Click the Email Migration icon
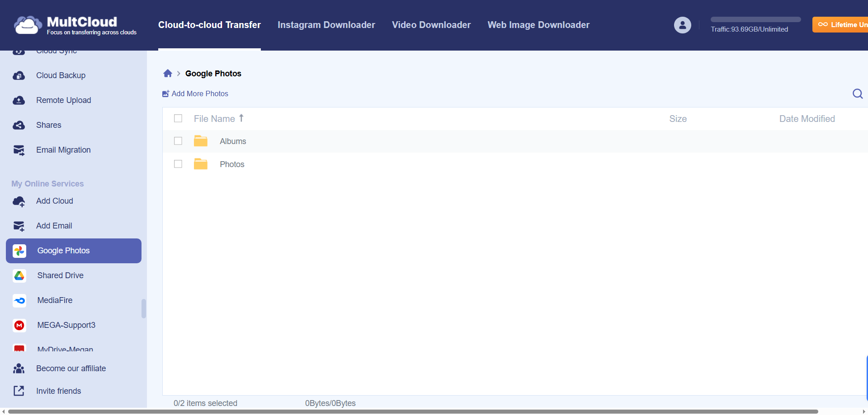The image size is (868, 415). click(19, 150)
